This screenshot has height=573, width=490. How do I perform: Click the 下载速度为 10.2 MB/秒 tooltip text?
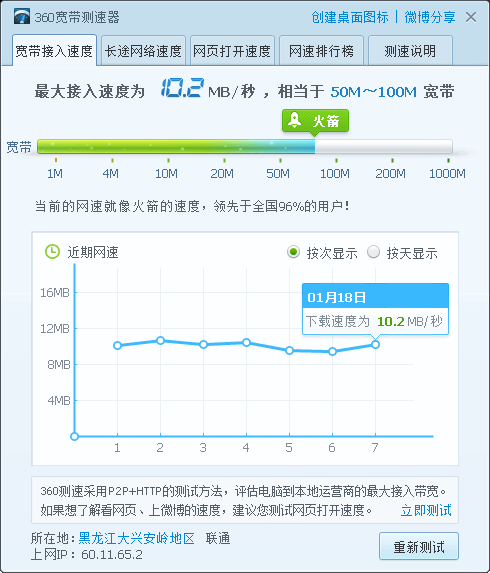pyautogui.click(x=375, y=321)
